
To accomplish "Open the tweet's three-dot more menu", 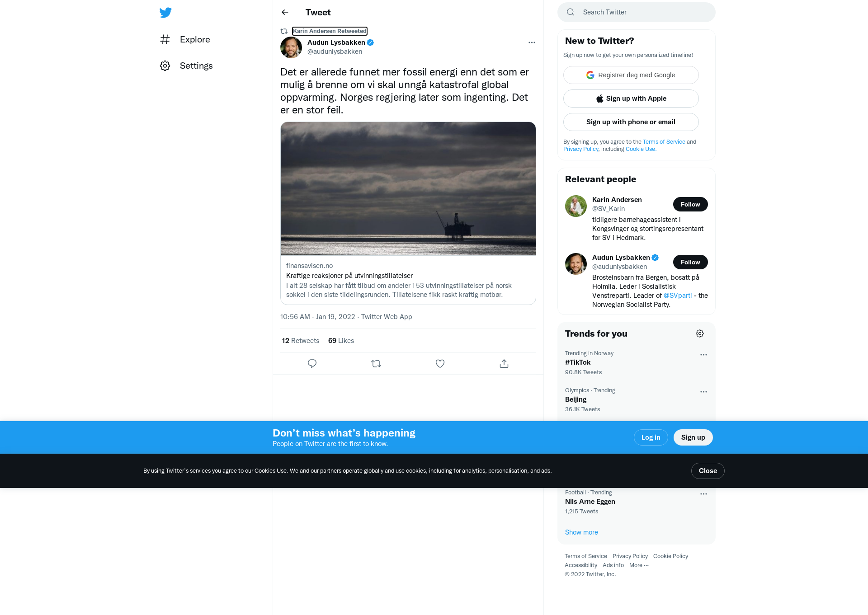I will (532, 42).
